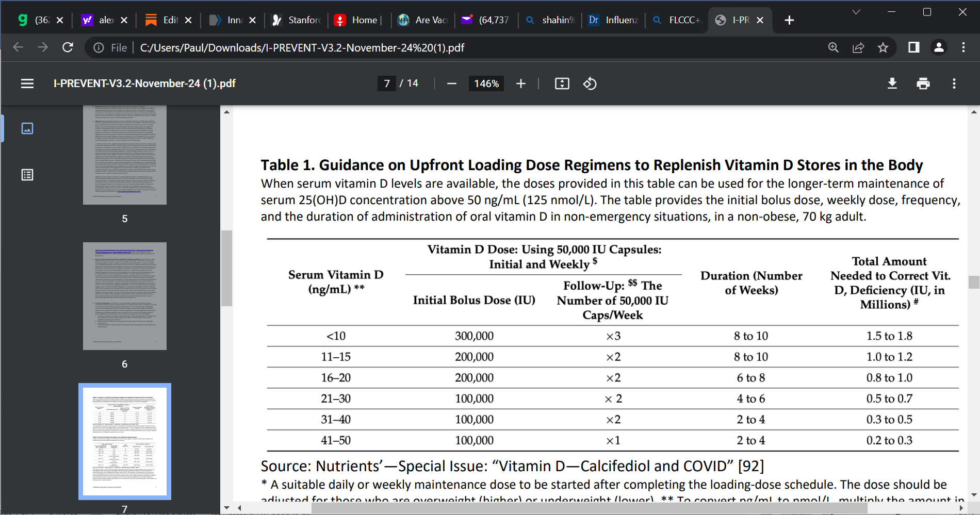Click the thumbnail panel scroll up arrow
980x515 pixels.
pos(226,112)
